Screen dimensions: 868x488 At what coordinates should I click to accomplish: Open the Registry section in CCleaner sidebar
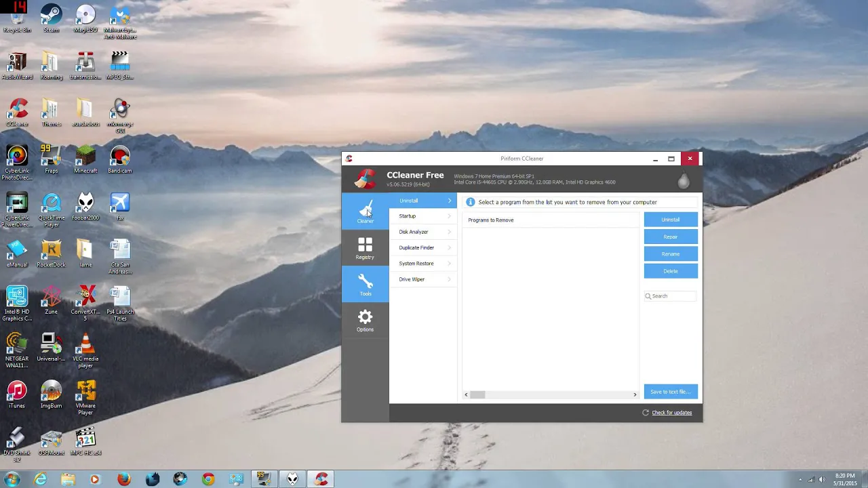pyautogui.click(x=365, y=247)
